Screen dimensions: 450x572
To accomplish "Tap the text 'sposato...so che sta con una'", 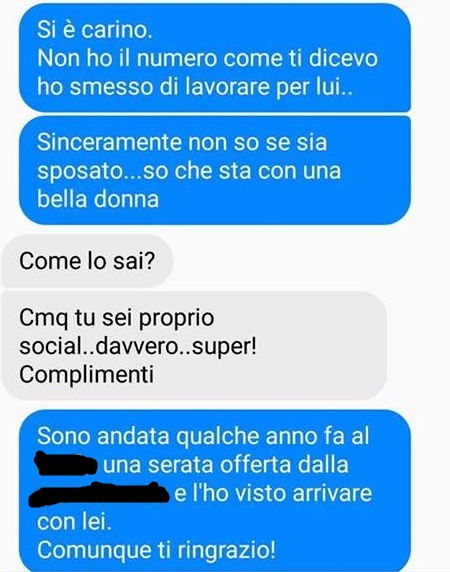I will pyautogui.click(x=189, y=171).
